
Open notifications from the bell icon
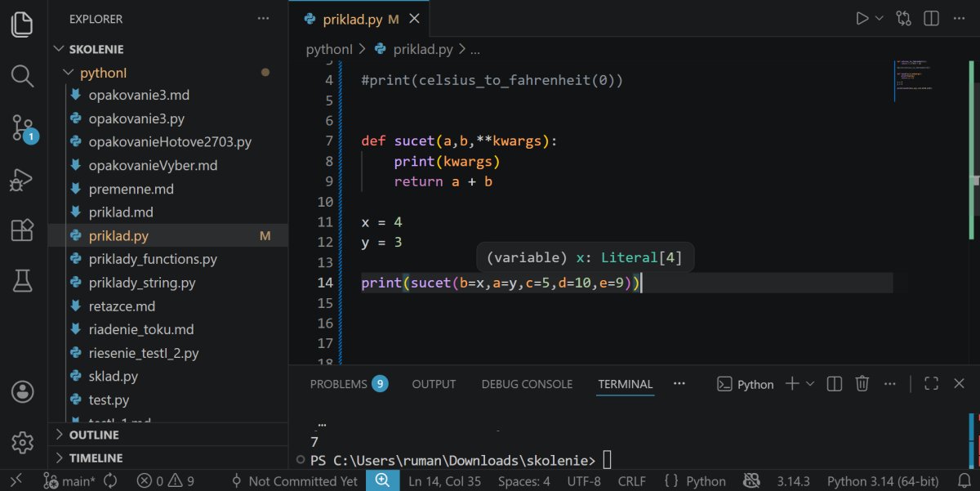[x=964, y=481]
